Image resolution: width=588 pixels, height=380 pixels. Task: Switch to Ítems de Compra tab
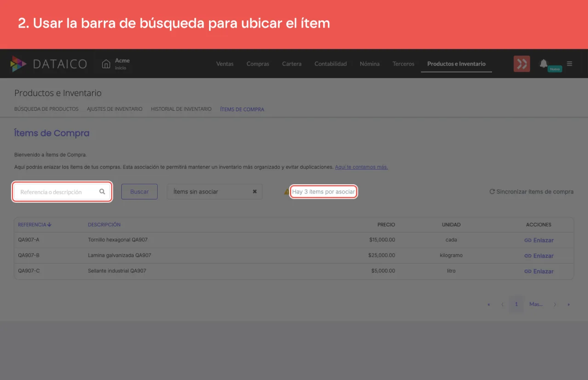coord(242,109)
